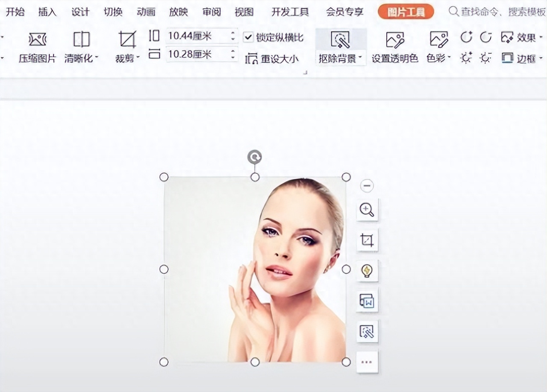Image resolution: width=547 pixels, height=392 pixels.
Task: Click the zoom magnifier icon beside the picture
Action: 367,210
